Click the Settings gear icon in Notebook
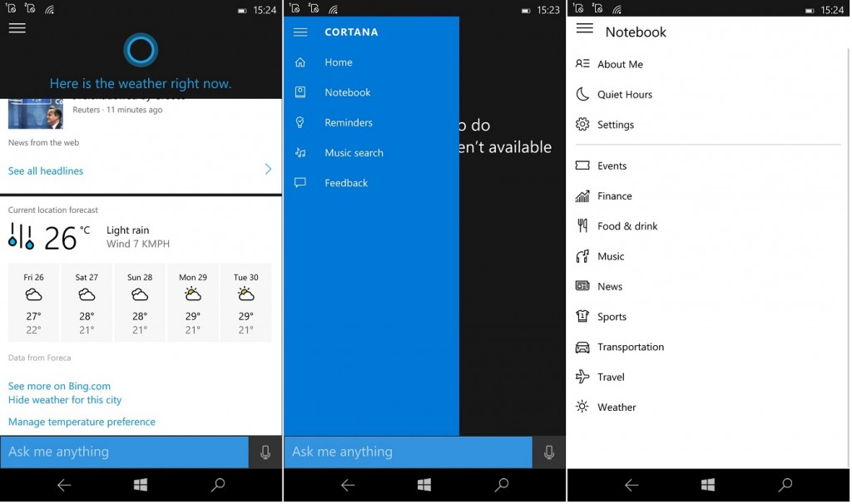 (582, 125)
